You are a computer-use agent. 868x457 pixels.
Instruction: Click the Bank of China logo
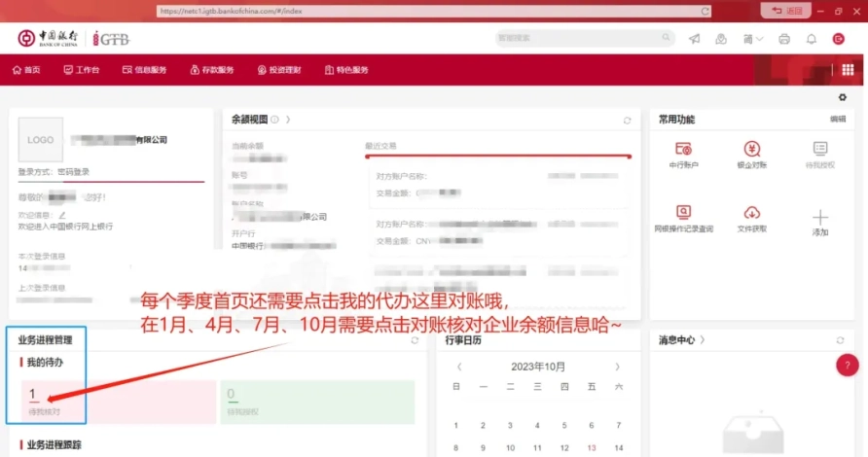click(48, 38)
